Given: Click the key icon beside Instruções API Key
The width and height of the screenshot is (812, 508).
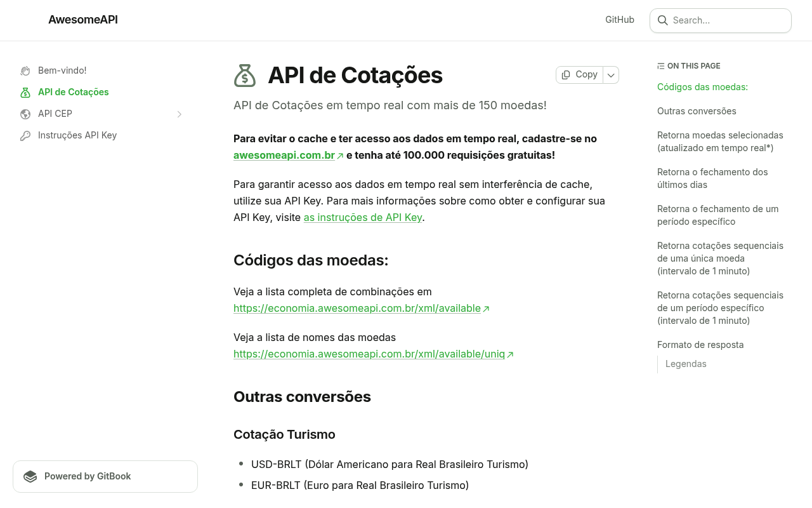Looking at the screenshot, I should point(25,135).
